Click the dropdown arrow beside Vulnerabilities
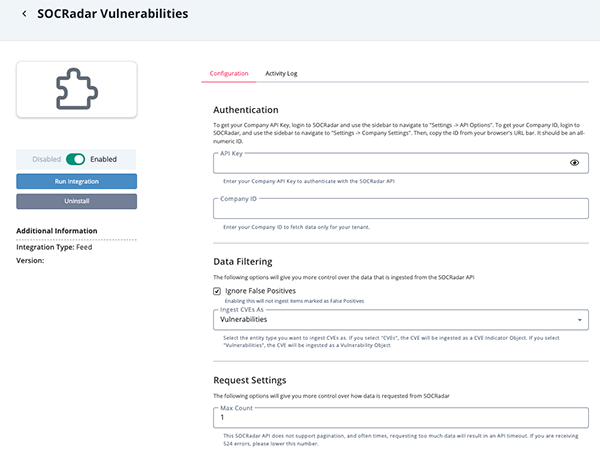600x455 pixels. pyautogui.click(x=578, y=321)
